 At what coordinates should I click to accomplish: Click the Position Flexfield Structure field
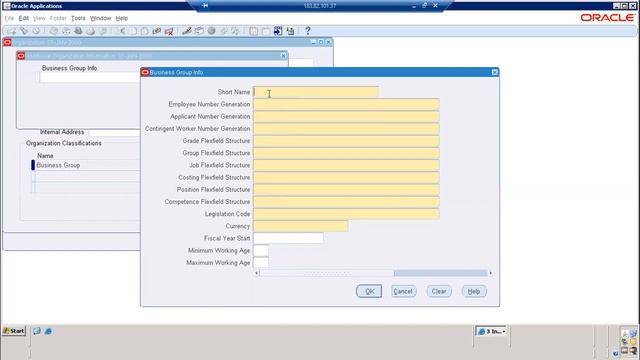[x=346, y=190]
